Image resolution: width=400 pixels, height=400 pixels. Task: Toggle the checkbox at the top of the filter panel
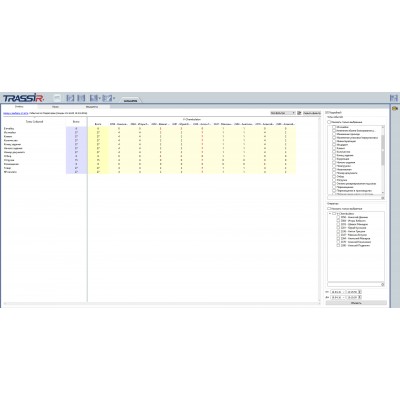(x=327, y=113)
